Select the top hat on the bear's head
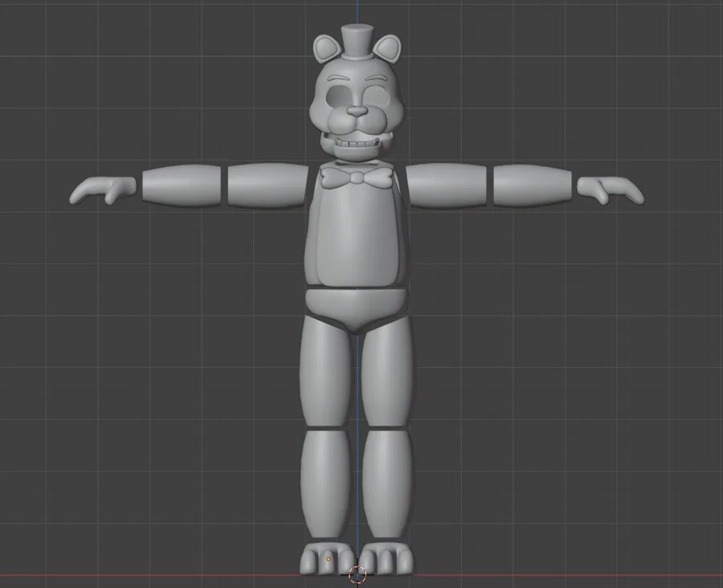Screen dimensions: 723x588 (357, 43)
